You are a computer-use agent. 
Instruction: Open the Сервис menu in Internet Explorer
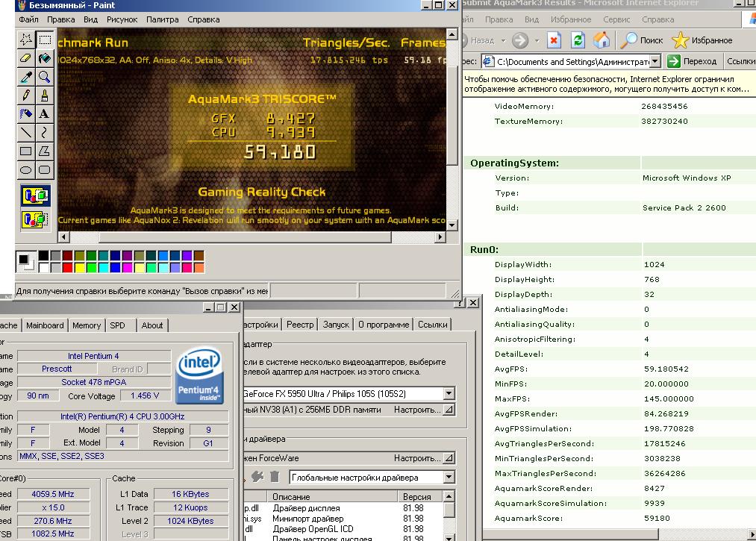[x=616, y=19]
